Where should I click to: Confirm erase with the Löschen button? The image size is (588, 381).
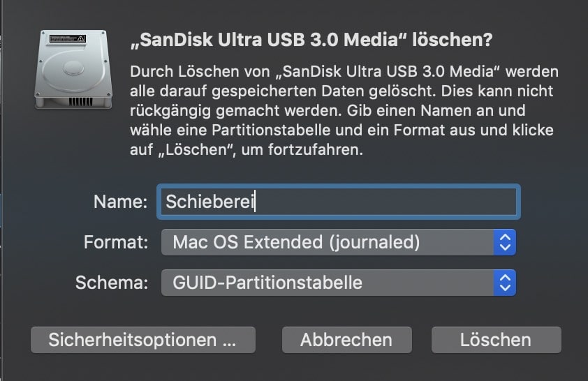[496, 340]
